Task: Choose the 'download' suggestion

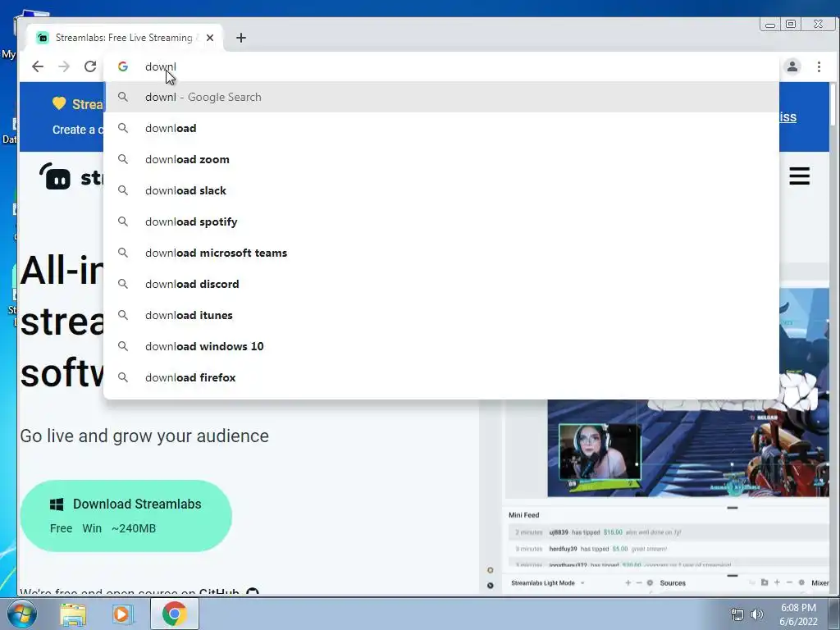Action: (441, 128)
